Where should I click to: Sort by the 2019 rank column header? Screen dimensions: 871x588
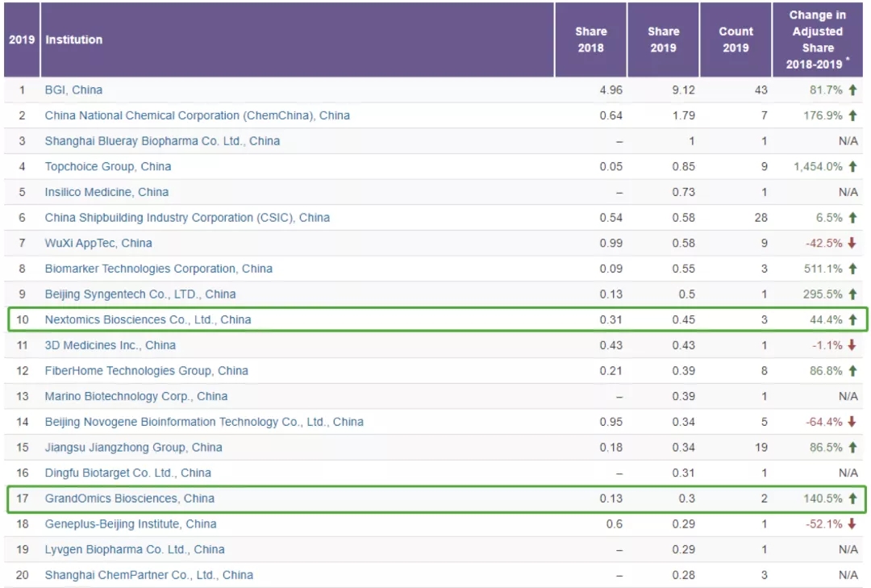pyautogui.click(x=22, y=40)
